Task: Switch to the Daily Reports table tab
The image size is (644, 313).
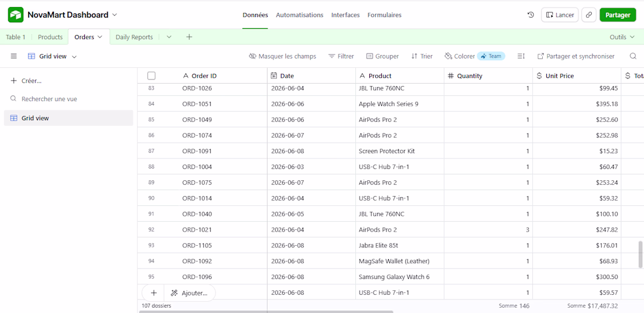Action: pos(134,37)
